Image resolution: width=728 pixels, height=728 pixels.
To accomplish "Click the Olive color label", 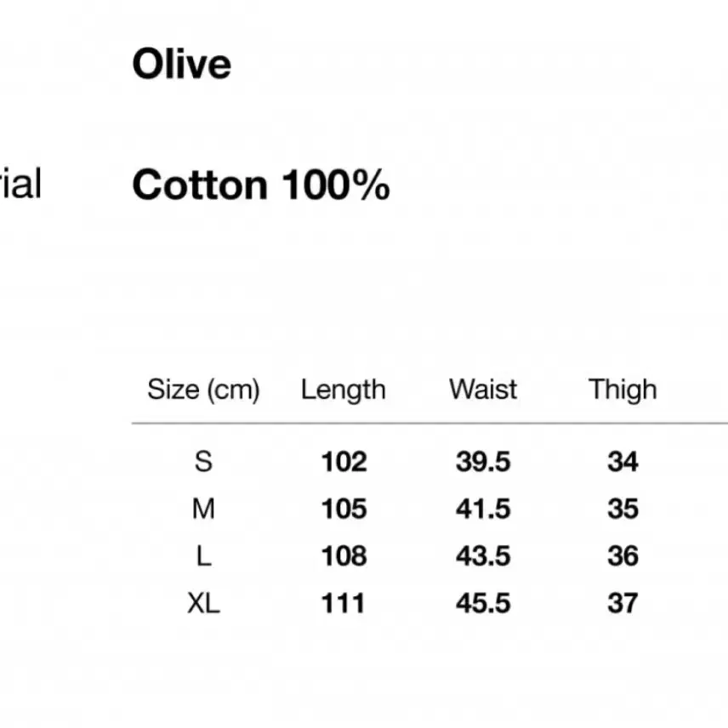I will 181,64.
